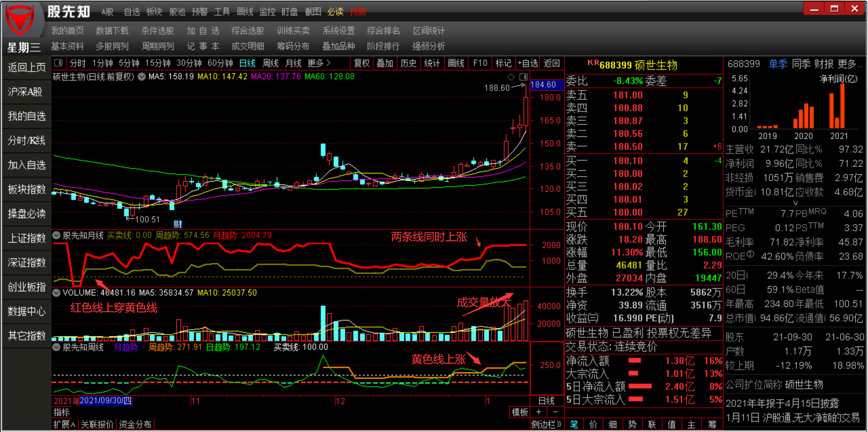Click the red bull logo icon
The width and height of the screenshot is (868, 432).
tap(20, 20)
